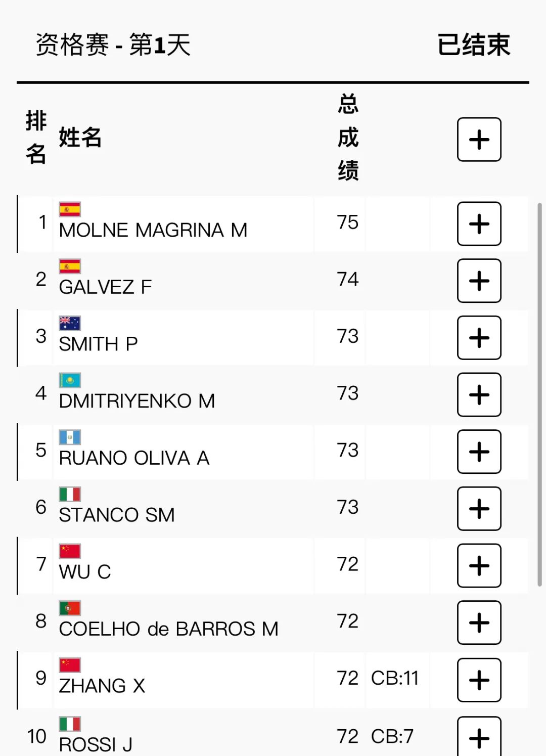This screenshot has width=546, height=756.
Task: Expand DMITRIYENKO M row details
Action: (x=479, y=394)
